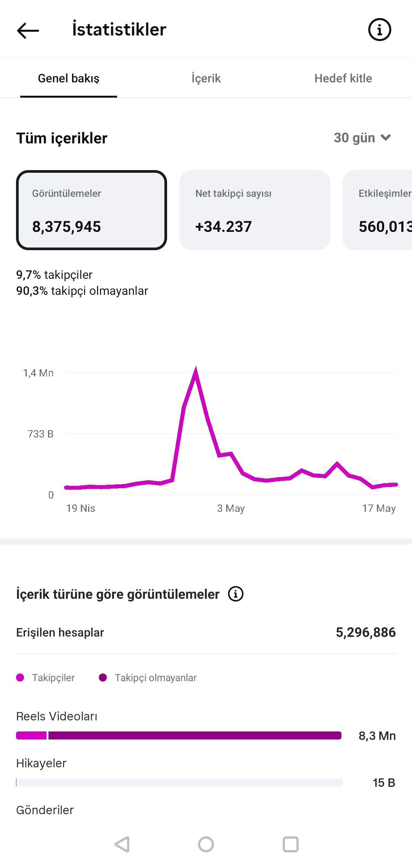Select the Görüntülemeler metric card
Screen dimensions: 412x868
point(92,210)
